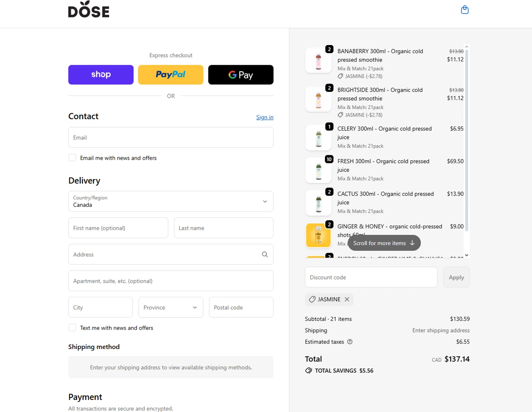The width and height of the screenshot is (532, 412).
Task: Click the Scroll for more items button
Action: pos(384,243)
